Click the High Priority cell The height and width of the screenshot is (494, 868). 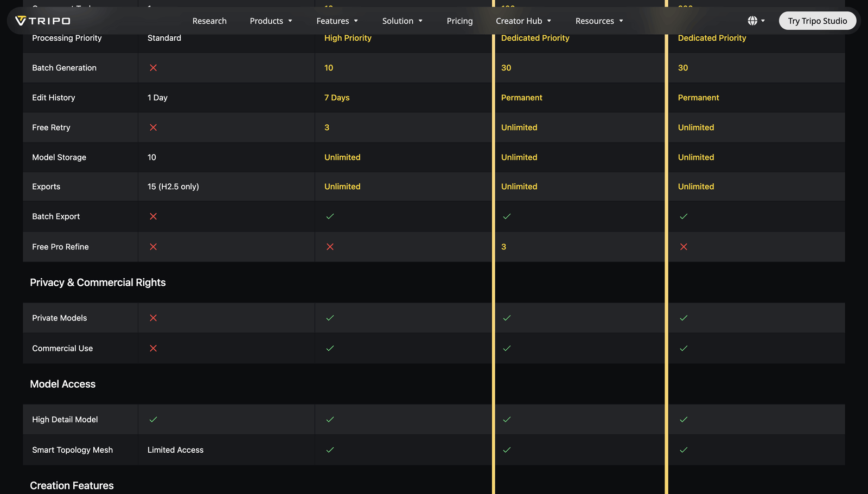click(348, 38)
